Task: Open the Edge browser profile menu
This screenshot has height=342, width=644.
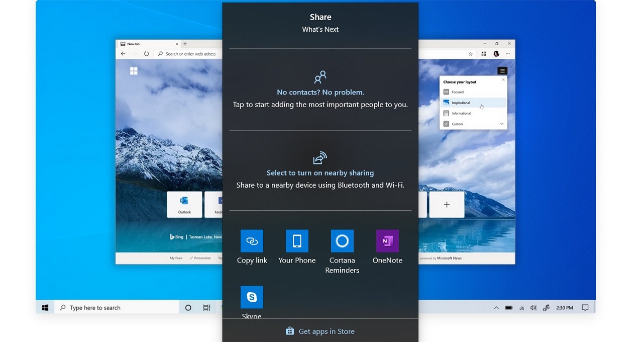Action: click(x=496, y=53)
